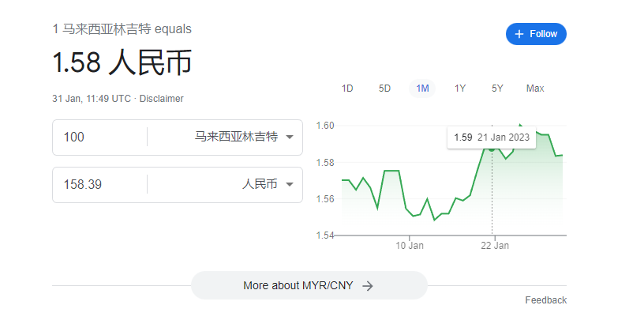Image resolution: width=644 pixels, height=324 pixels.
Task: Click the converted amount field showing 158.39
Action: point(99,184)
